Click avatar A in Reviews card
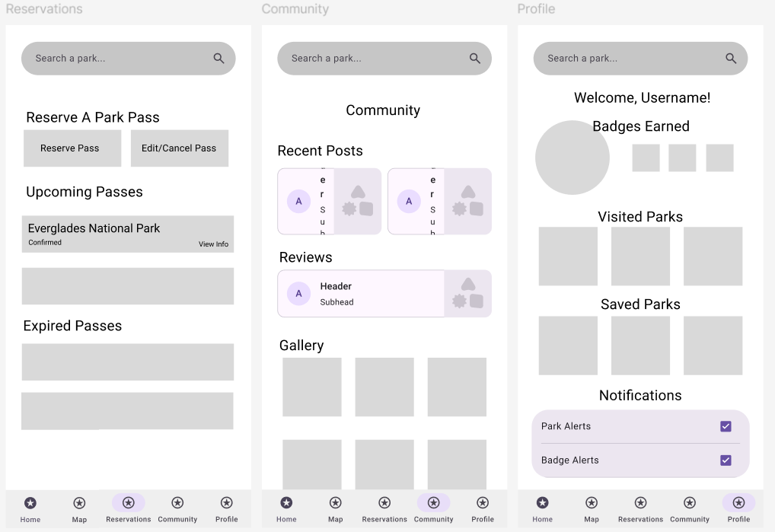 point(298,294)
